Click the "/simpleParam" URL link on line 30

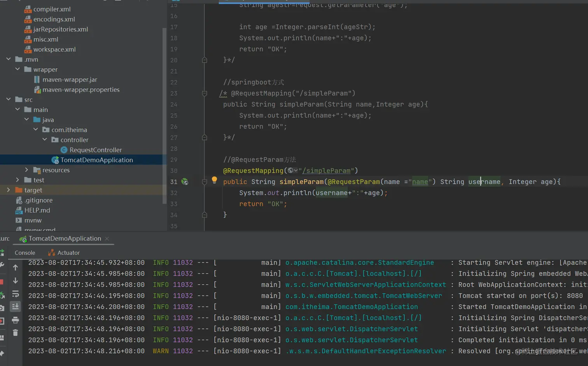pos(326,171)
